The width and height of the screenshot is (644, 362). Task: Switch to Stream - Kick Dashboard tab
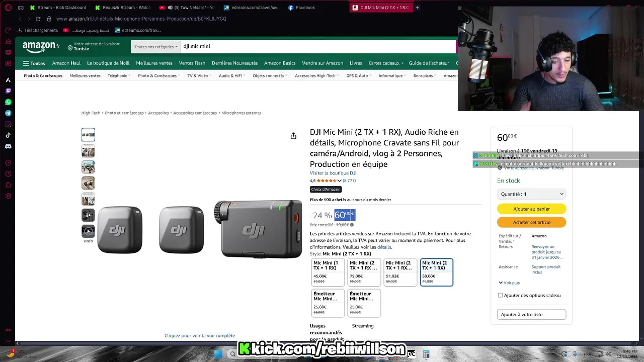point(58,8)
